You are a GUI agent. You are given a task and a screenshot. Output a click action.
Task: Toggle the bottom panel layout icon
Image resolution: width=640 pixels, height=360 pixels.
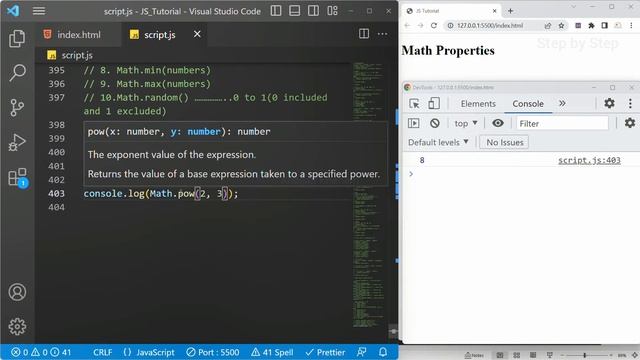point(295,11)
